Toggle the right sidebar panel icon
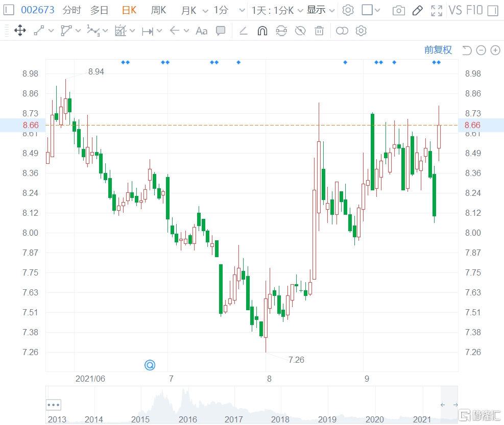 tap(492, 11)
